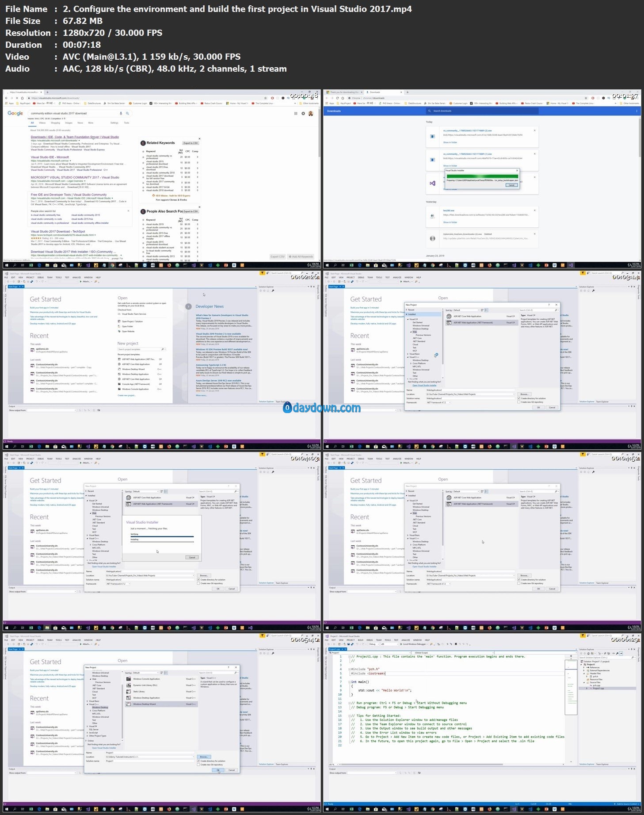The width and height of the screenshot is (644, 815).
Task: Expand Visual Basic node in 00:03:14 dialog tree
Action: coord(408,354)
